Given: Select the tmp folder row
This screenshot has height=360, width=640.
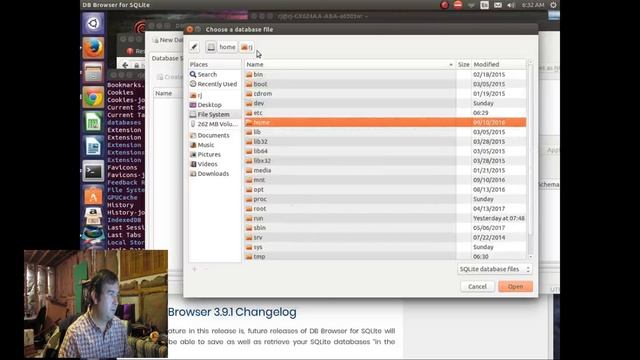Looking at the screenshot, I should 385,256.
